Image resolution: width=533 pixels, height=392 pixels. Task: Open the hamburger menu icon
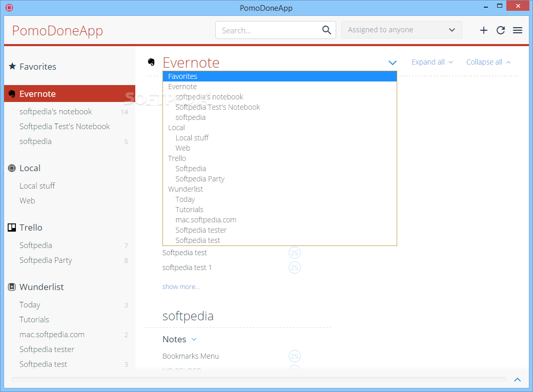(517, 30)
